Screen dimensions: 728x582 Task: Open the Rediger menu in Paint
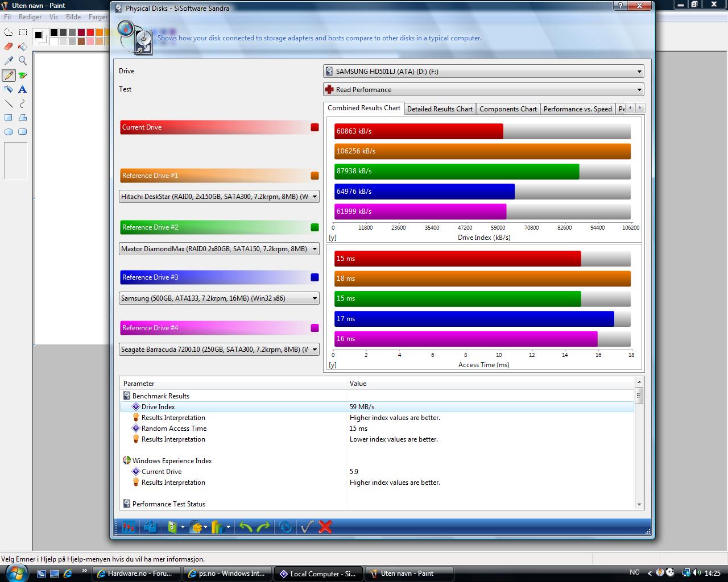click(30, 17)
